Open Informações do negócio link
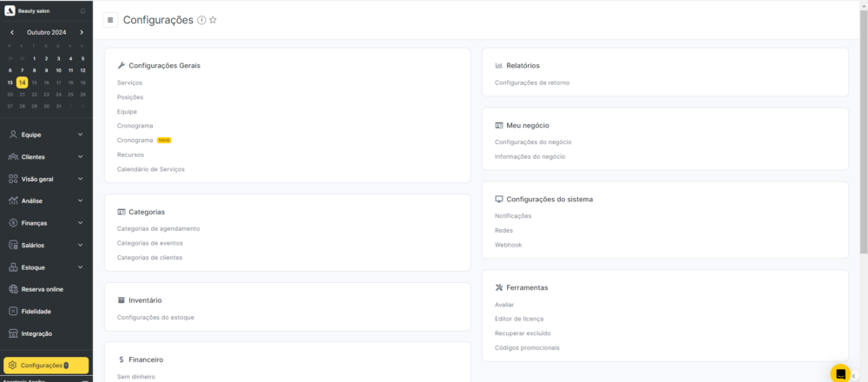868x382 pixels. point(529,156)
